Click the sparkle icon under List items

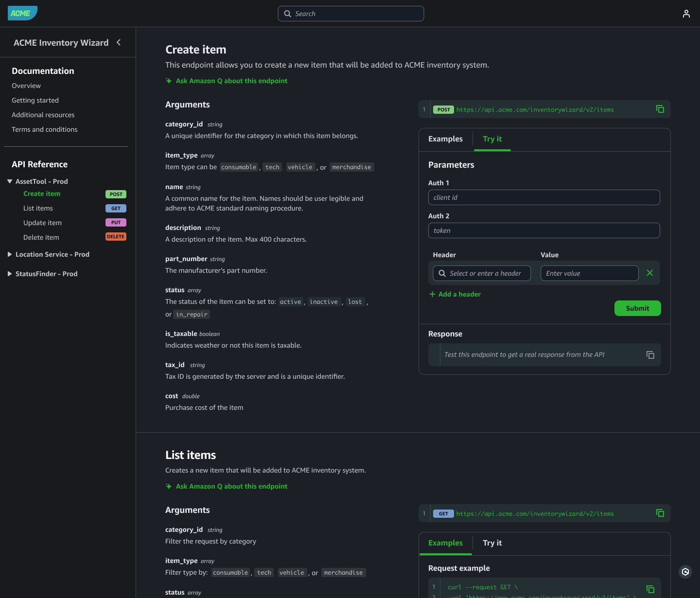[x=169, y=486]
